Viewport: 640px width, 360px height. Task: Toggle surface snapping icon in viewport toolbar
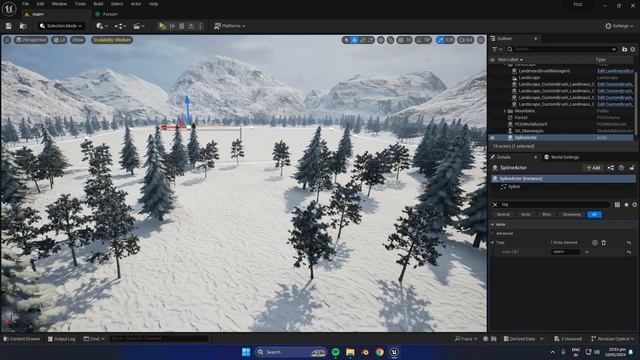391,40
